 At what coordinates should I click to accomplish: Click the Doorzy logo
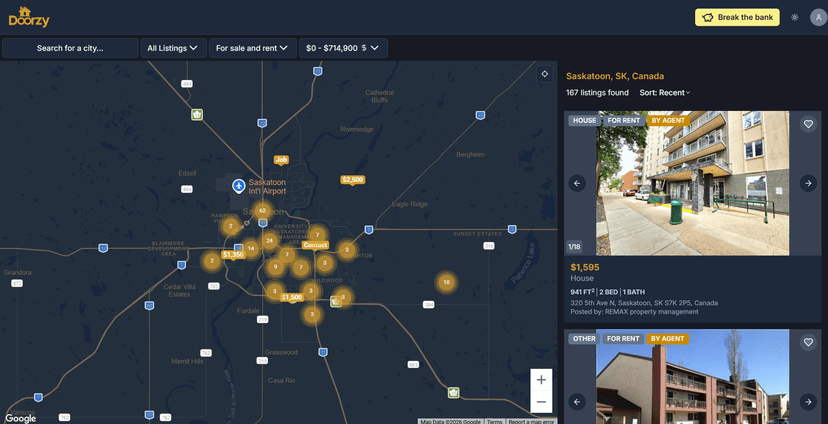point(29,17)
